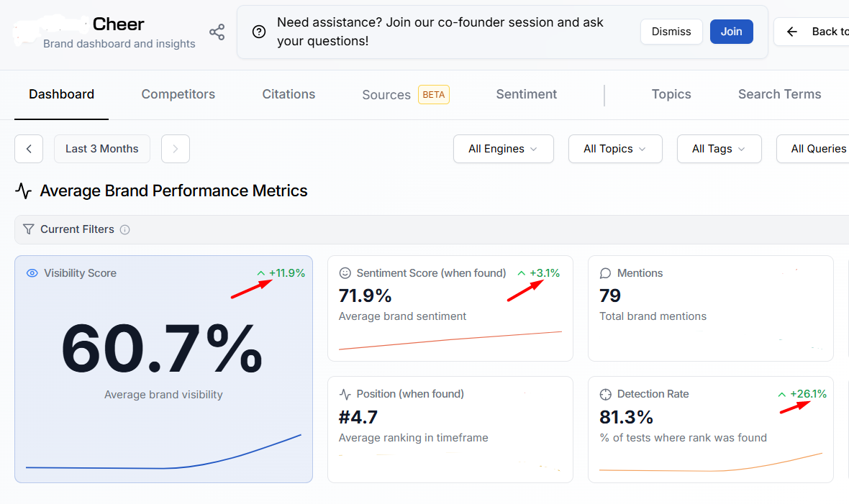Click the eye icon on Visibility Score
Image resolution: width=849 pixels, height=504 pixels.
[32, 273]
